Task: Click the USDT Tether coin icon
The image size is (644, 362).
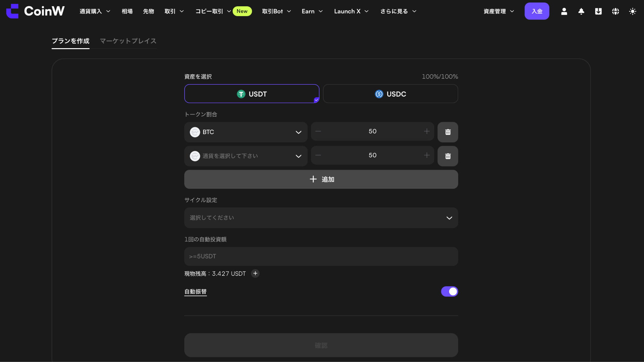Action: [x=241, y=94]
